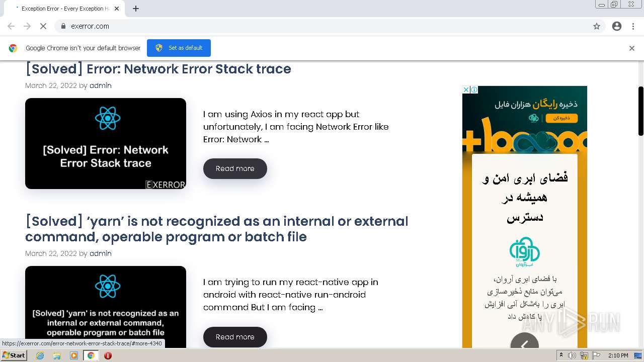The image size is (644, 362).
Task: Read more about yarn post
Action: (x=235, y=337)
